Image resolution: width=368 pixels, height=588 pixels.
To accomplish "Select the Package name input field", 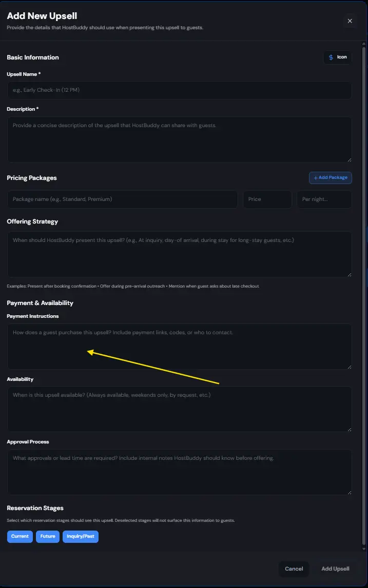I will pos(122,199).
